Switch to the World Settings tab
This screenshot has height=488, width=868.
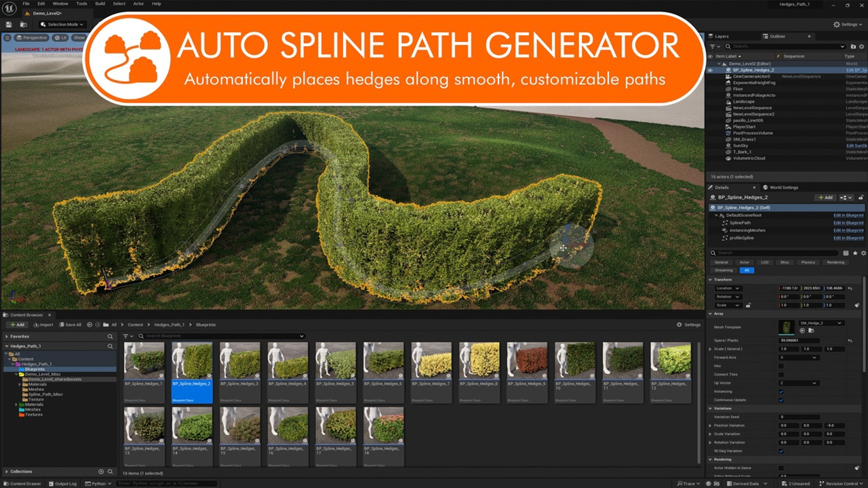[x=781, y=187]
